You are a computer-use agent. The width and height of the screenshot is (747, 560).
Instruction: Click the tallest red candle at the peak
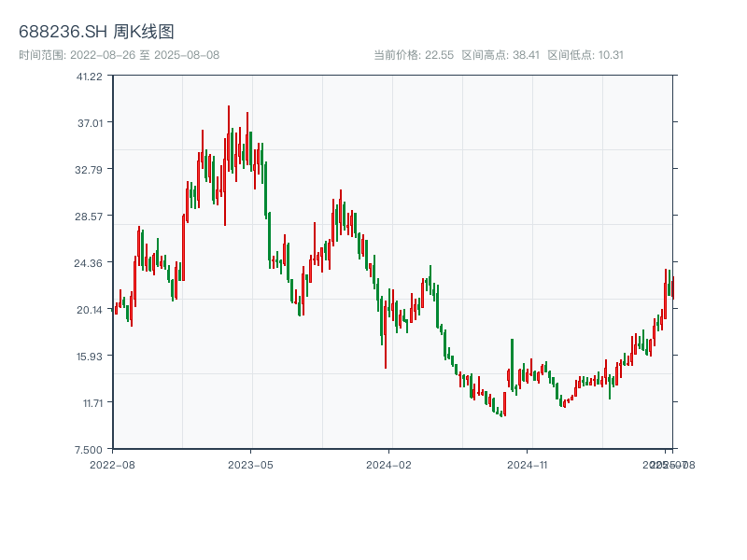coord(228,140)
